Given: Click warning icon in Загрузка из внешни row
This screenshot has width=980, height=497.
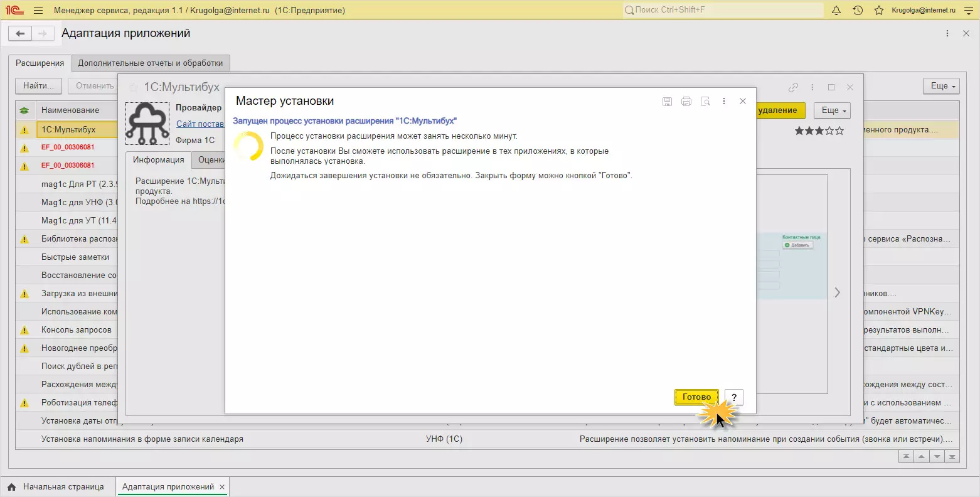Looking at the screenshot, I should [x=24, y=294].
